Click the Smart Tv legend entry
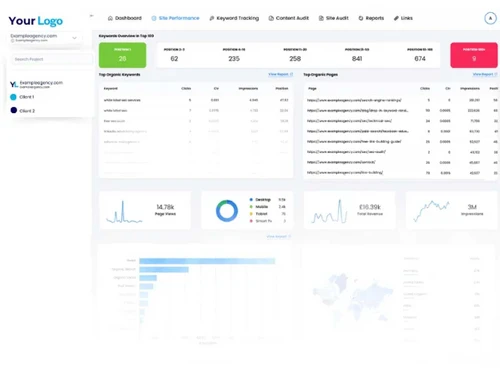 pos(267,221)
